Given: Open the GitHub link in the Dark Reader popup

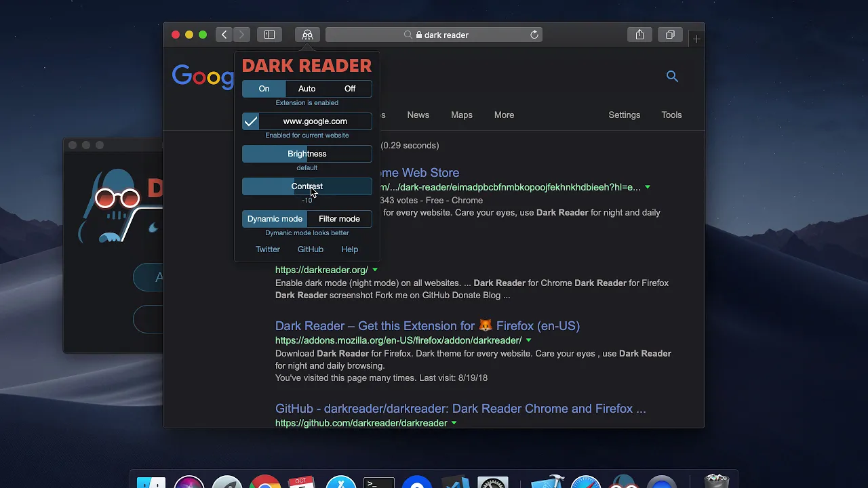Looking at the screenshot, I should (x=311, y=249).
